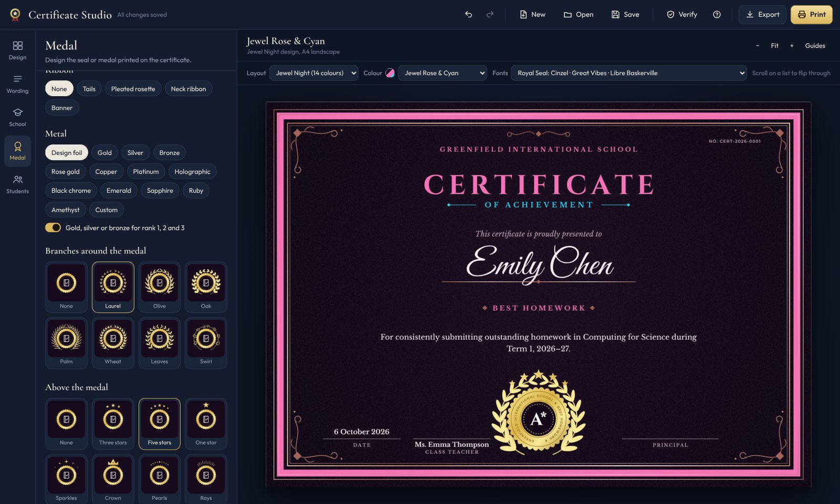Click the rose and cyan colour swatch
840x504 pixels.
[x=390, y=73]
